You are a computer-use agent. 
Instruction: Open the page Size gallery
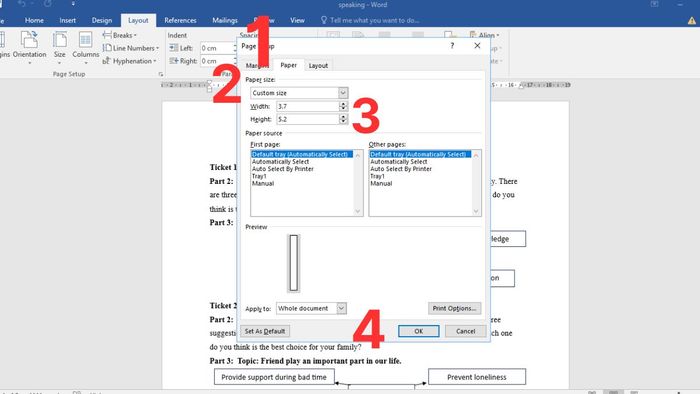click(59, 47)
